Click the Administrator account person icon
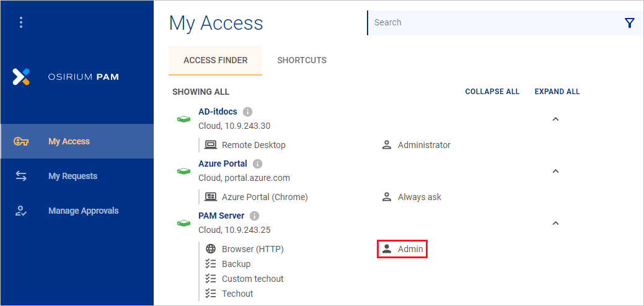Viewport: 644px width, 306px height. tap(387, 145)
